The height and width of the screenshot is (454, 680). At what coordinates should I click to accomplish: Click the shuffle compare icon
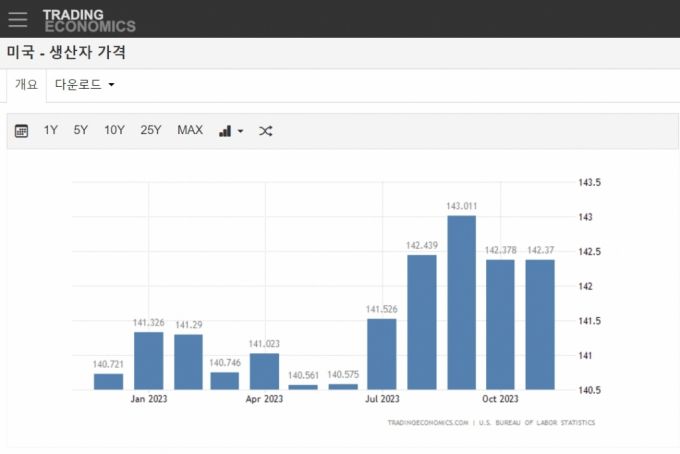coord(265,131)
